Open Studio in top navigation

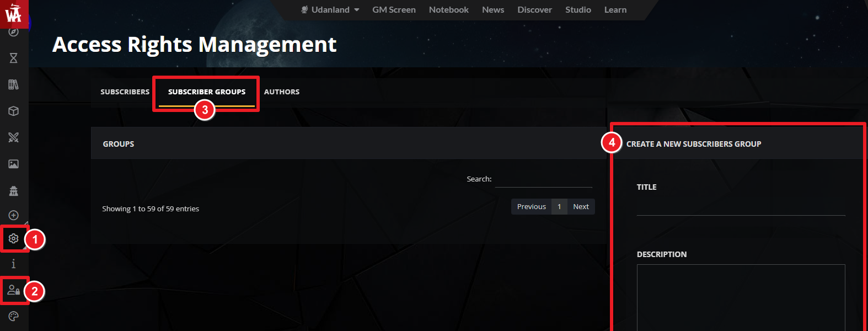coord(578,10)
